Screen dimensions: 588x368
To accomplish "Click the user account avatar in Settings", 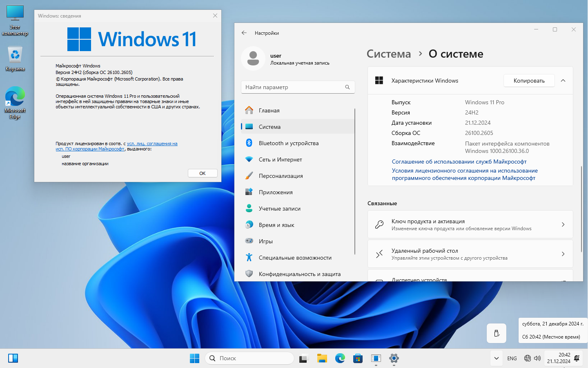I will (x=253, y=58).
